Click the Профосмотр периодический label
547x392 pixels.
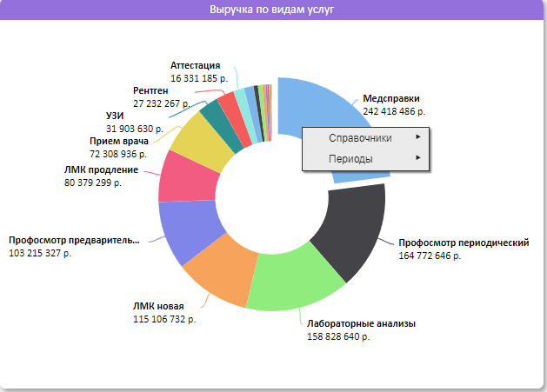tap(464, 243)
